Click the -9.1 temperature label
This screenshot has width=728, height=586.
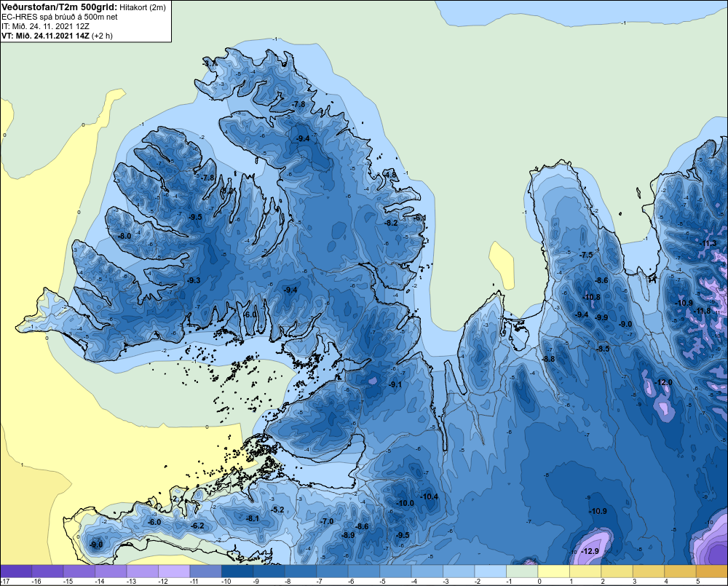pos(395,384)
